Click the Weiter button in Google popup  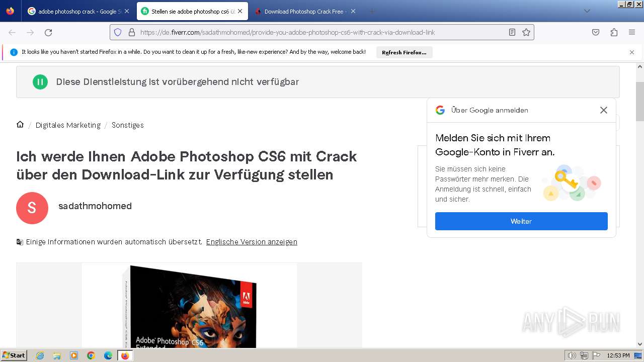coord(521,221)
